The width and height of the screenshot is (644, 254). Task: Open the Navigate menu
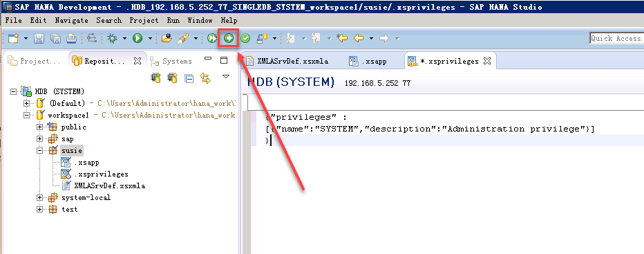pos(71,20)
